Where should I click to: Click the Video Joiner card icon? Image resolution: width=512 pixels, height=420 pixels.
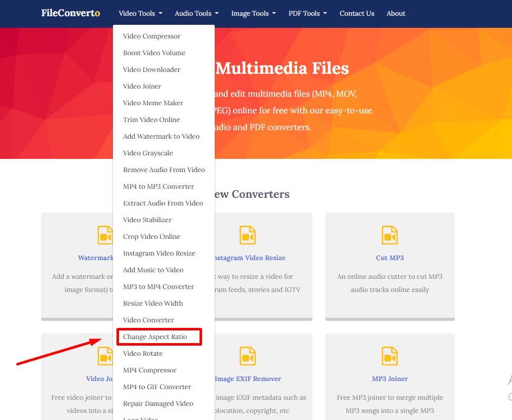[x=105, y=356]
